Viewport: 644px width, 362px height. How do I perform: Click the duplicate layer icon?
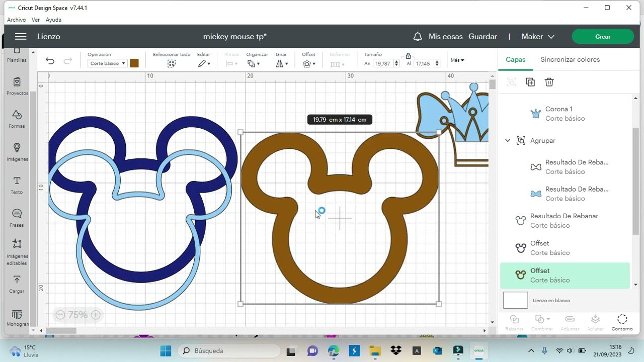530,82
